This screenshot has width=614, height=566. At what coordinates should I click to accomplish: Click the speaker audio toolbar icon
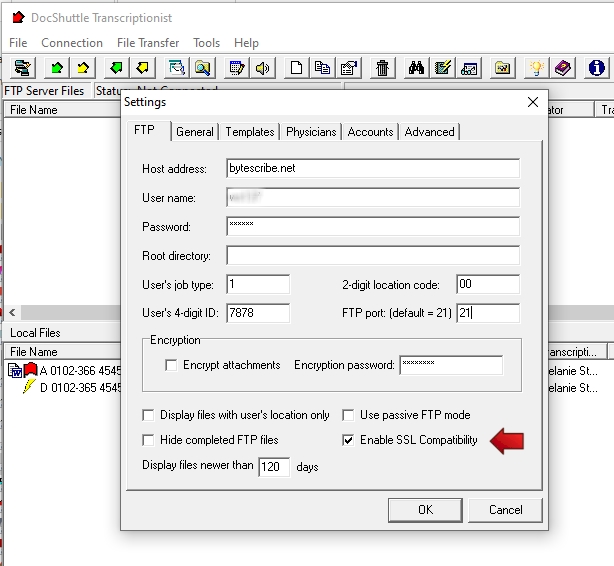click(262, 68)
